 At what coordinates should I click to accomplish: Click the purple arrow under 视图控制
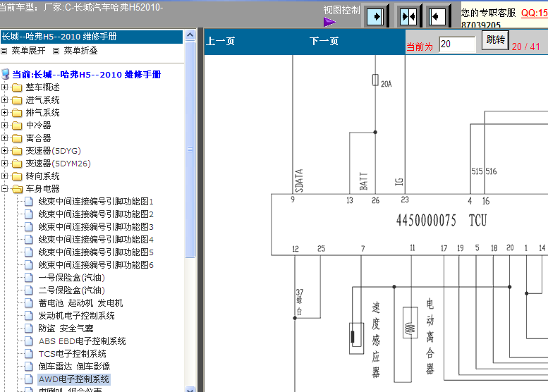pyautogui.click(x=329, y=22)
